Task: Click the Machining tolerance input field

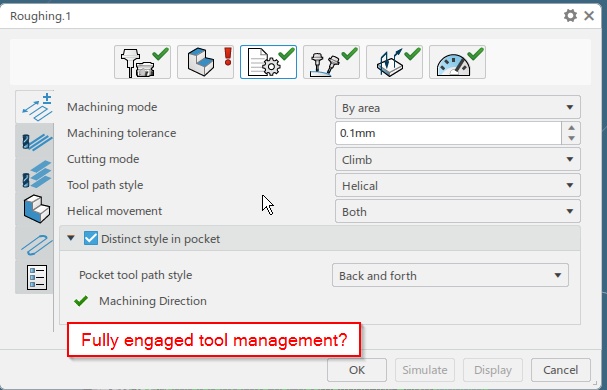Action: coord(448,133)
